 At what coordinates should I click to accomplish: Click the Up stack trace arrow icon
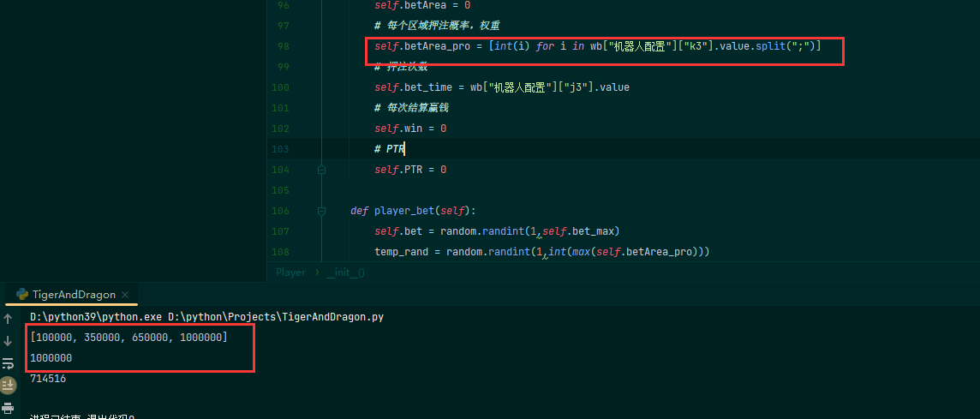(8, 319)
